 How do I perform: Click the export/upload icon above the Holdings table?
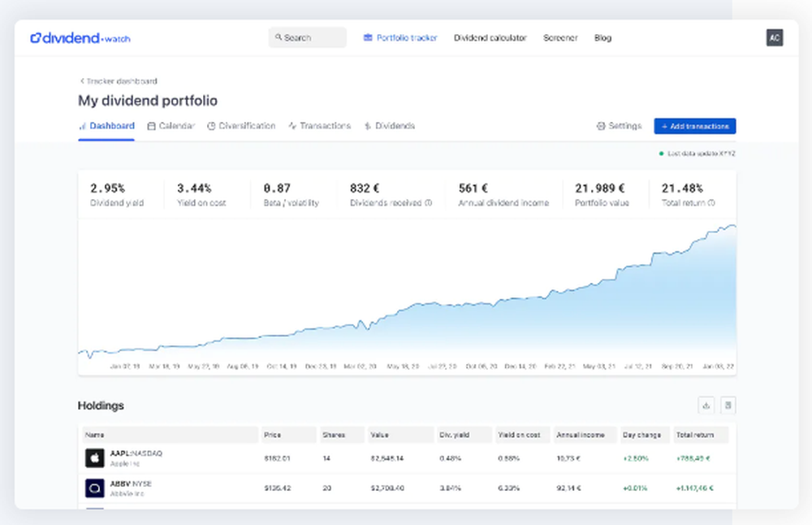(706, 405)
